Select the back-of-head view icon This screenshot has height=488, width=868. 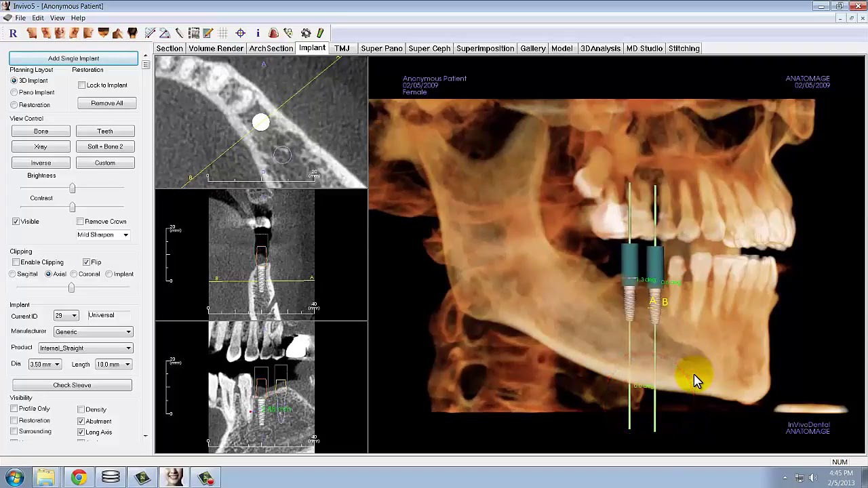pyautogui.click(x=132, y=33)
